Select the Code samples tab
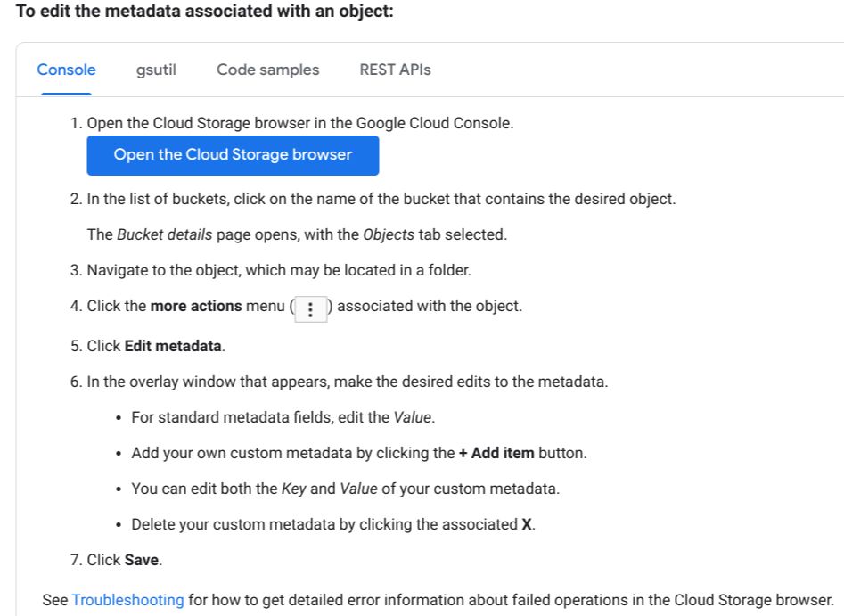The image size is (844, 616). (267, 70)
